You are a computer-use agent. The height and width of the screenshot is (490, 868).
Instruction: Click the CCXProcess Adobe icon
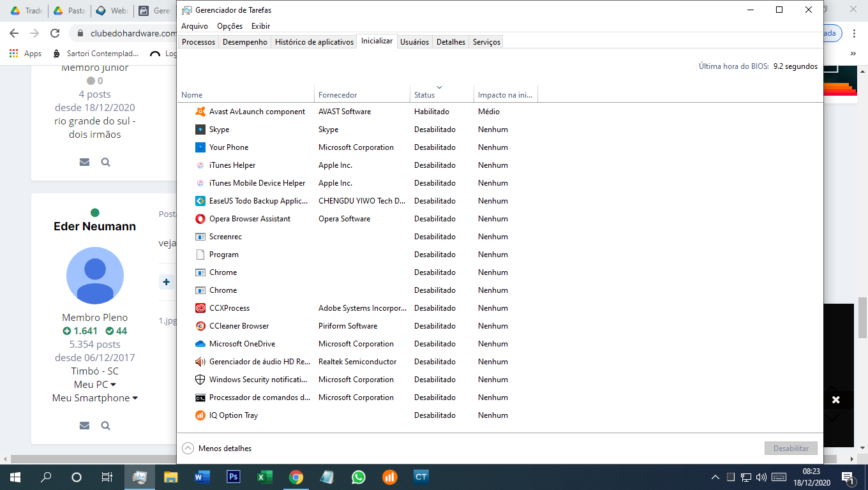tap(200, 308)
